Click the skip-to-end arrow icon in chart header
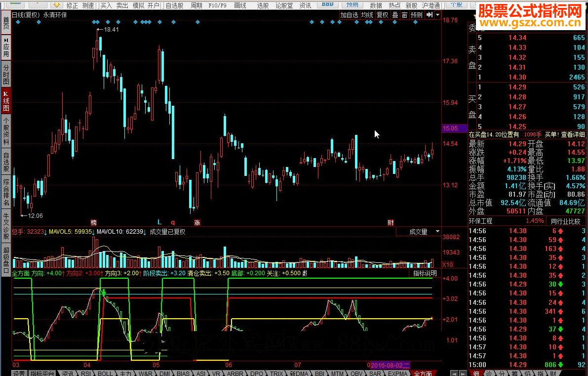Image resolution: width=588 pixels, height=376 pixels. 430,15
